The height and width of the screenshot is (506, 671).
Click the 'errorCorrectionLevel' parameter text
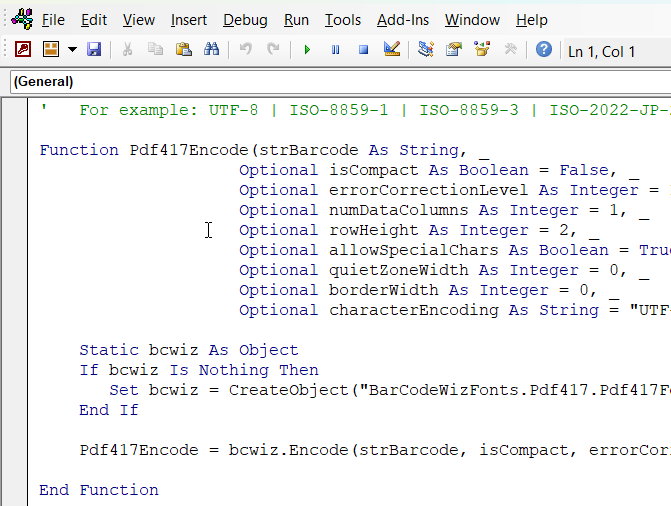[x=428, y=190]
